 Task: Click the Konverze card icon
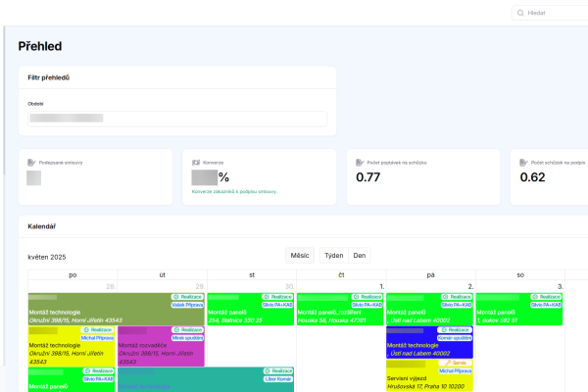[x=196, y=163]
